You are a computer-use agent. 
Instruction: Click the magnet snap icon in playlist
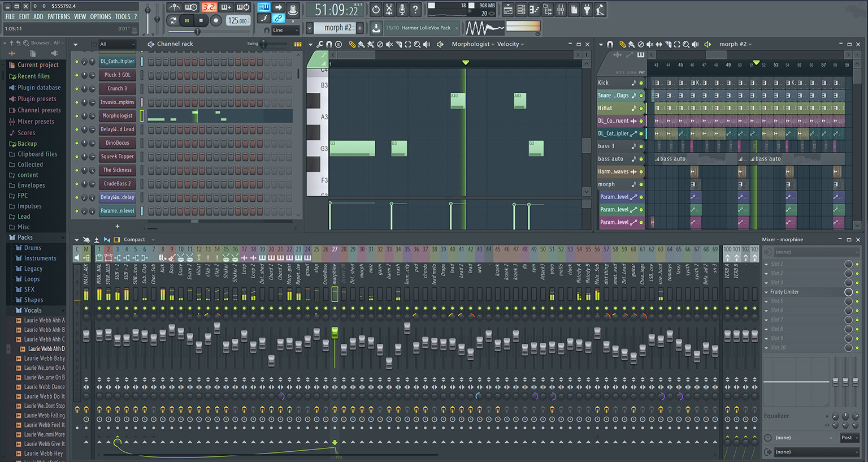click(x=610, y=44)
